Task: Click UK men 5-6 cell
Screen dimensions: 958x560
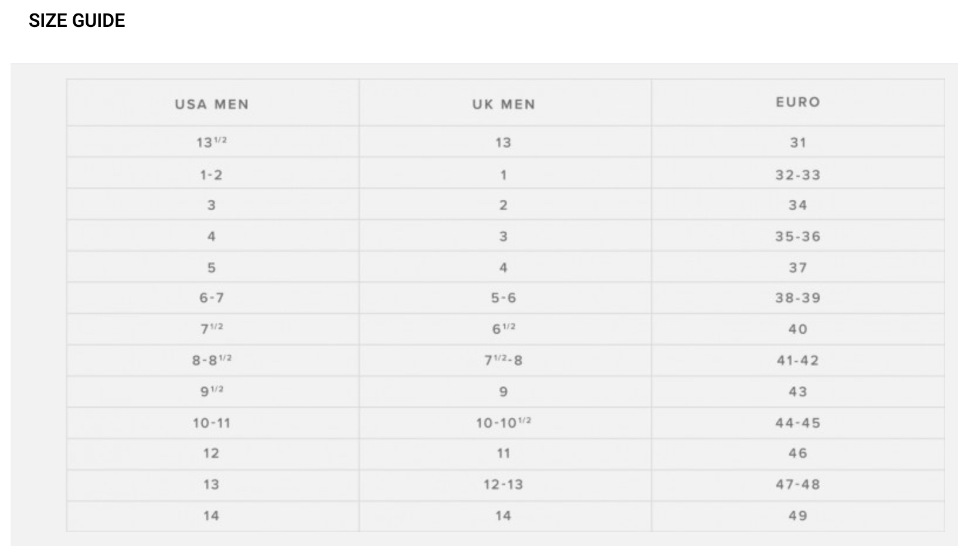Action: pos(504,298)
